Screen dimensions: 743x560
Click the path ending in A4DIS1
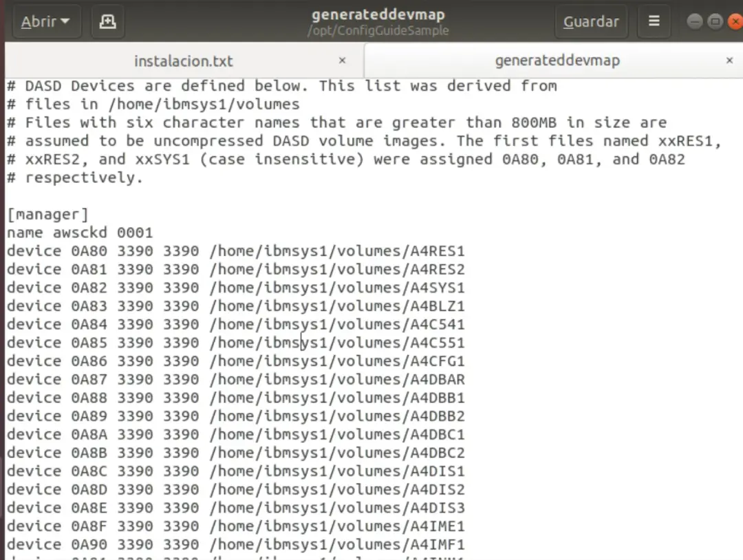click(x=337, y=471)
